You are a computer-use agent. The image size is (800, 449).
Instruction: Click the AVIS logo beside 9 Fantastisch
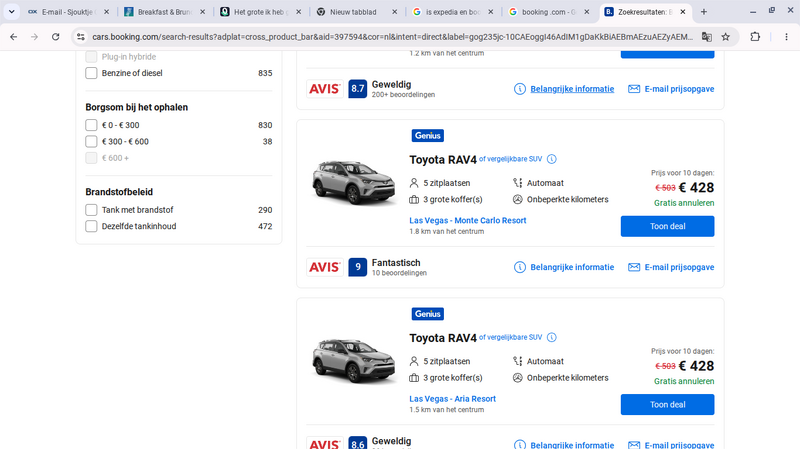[x=324, y=267]
